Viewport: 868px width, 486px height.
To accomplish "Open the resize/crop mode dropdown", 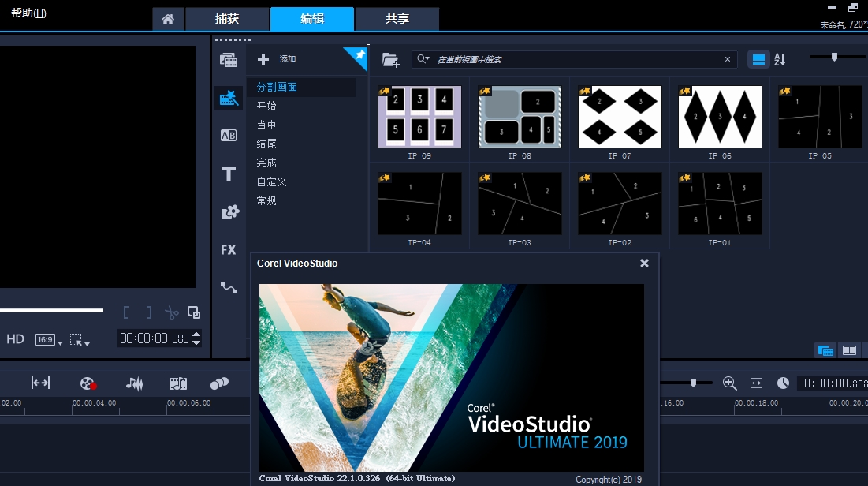I will point(79,340).
